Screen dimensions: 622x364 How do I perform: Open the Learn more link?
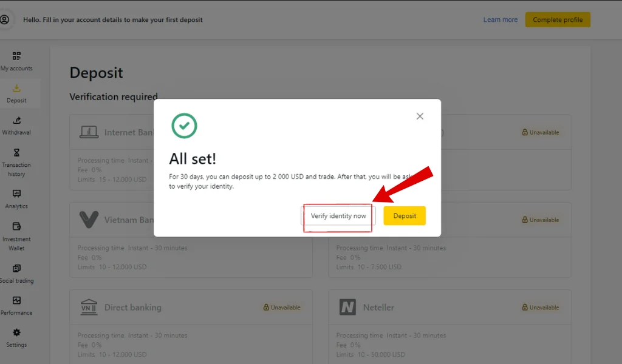500,19
